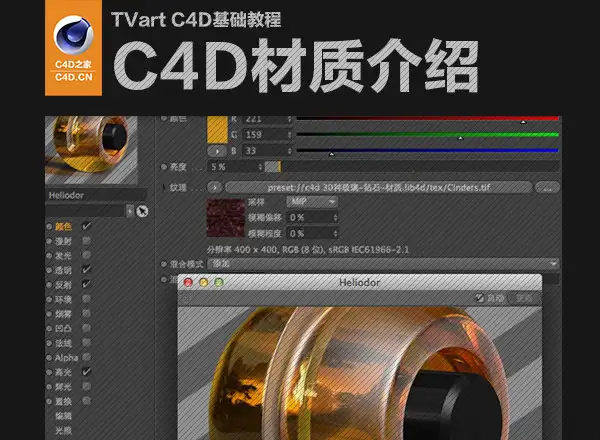Click the Heliodor material name field

point(96,196)
